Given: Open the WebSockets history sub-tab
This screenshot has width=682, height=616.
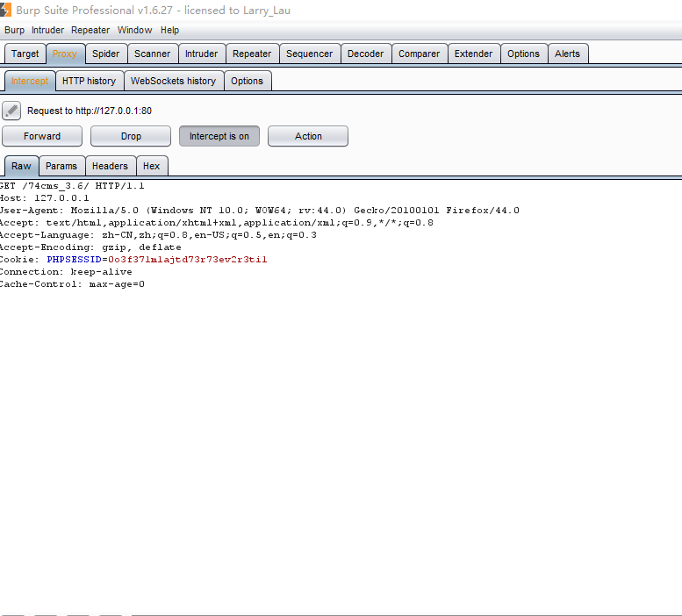Looking at the screenshot, I should (173, 81).
